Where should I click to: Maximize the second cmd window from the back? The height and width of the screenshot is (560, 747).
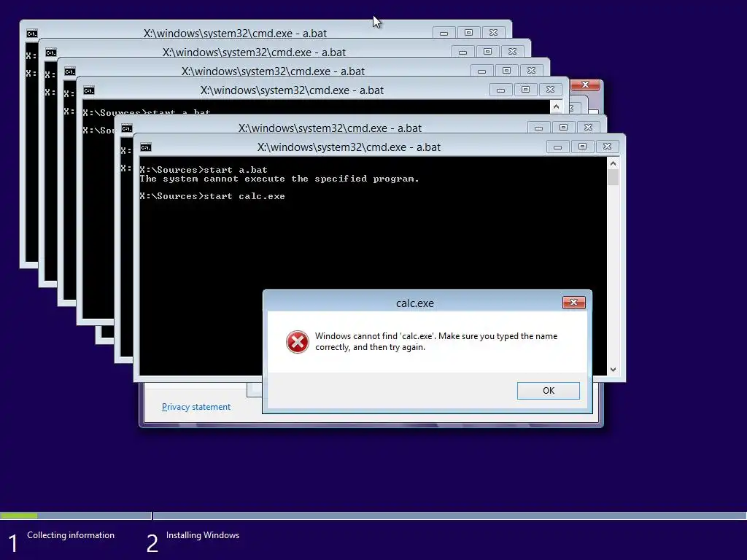tap(487, 52)
